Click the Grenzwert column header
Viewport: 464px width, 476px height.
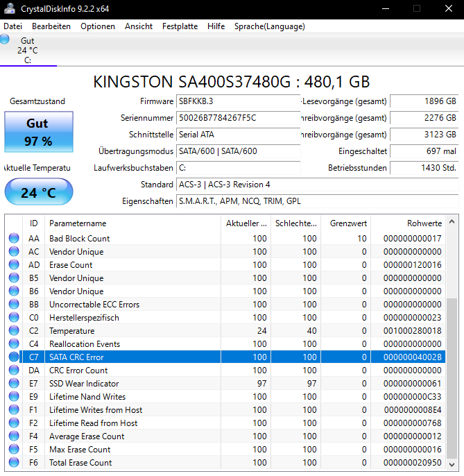tap(346, 223)
